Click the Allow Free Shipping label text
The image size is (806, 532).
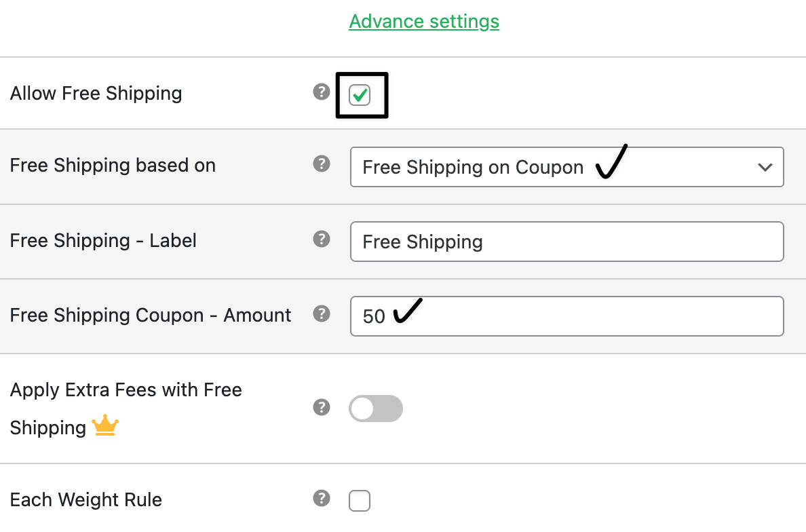point(96,94)
